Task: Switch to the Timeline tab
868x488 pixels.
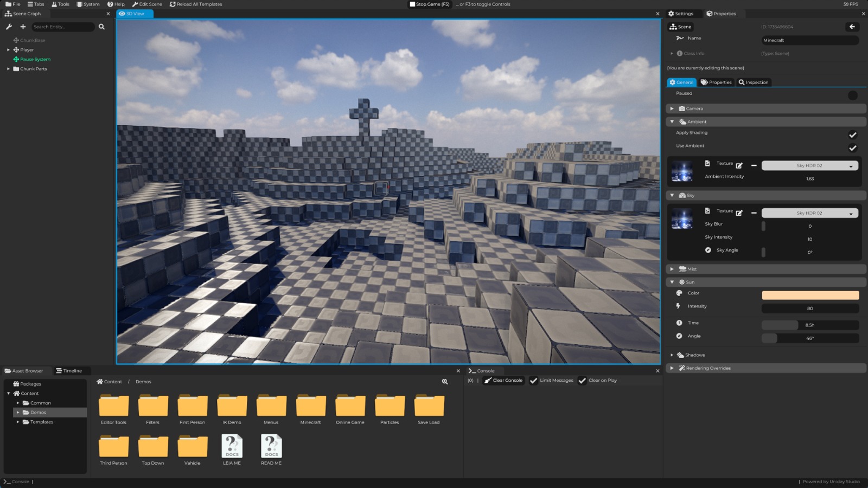Action: click(69, 371)
